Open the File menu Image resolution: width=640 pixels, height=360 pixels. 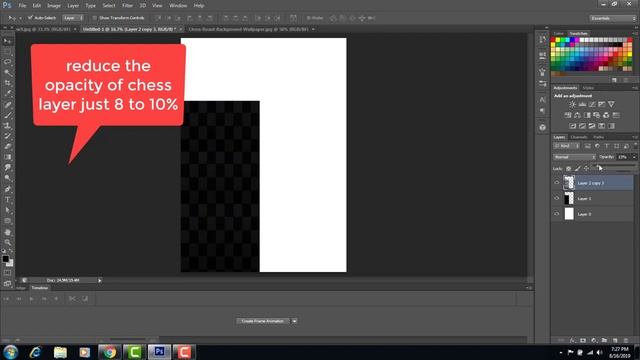pyautogui.click(x=22, y=6)
